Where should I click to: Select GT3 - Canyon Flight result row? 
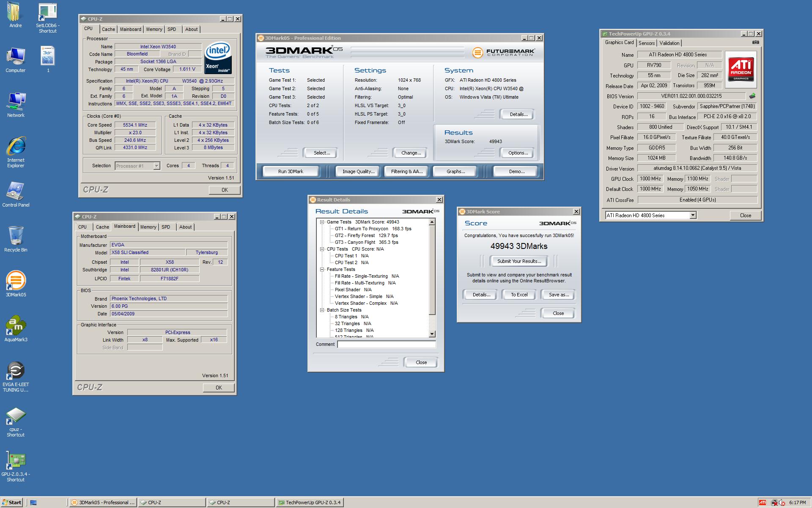coord(366,242)
